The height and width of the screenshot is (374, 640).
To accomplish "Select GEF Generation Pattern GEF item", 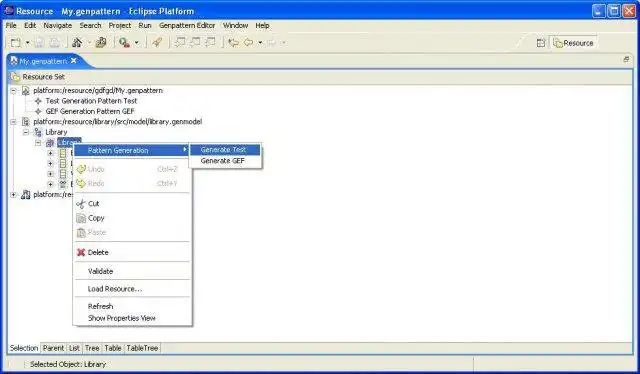I will [x=90, y=111].
